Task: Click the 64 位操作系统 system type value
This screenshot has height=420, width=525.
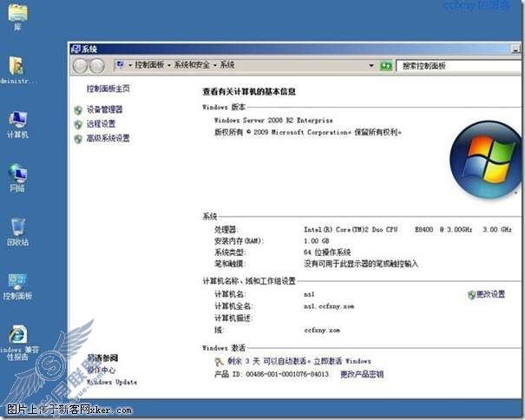Action: tap(327, 253)
